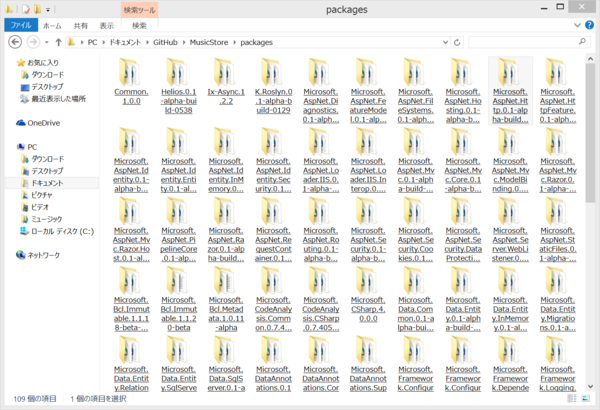600x410 pixels.
Task: Open ネットワーク in the navigation pane
Action: point(38,255)
